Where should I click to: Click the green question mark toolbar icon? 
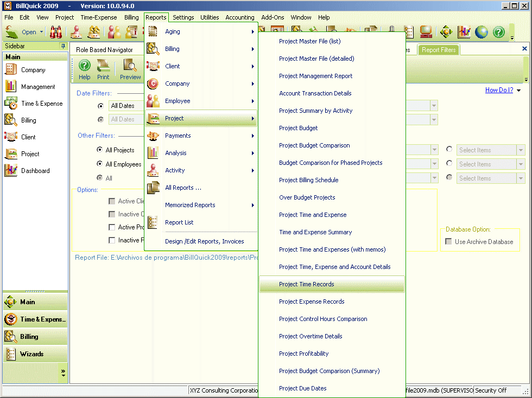[499, 32]
